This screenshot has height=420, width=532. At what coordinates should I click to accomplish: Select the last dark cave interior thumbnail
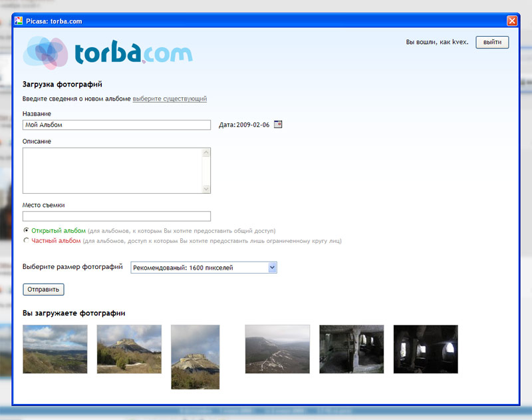pyautogui.click(x=425, y=349)
